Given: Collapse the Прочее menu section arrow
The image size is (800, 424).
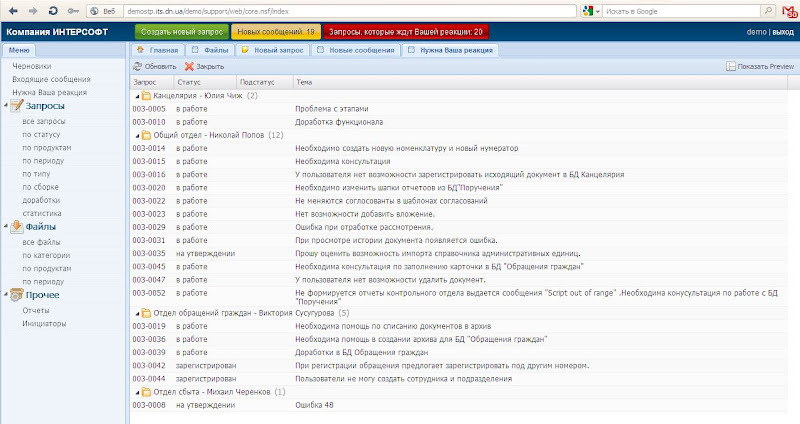Looking at the screenshot, I should coord(6,295).
